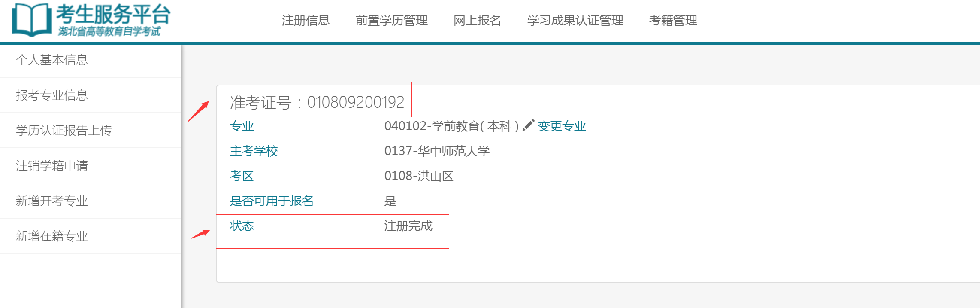
Task: Click the 专业 field label link
Action: 242,126
